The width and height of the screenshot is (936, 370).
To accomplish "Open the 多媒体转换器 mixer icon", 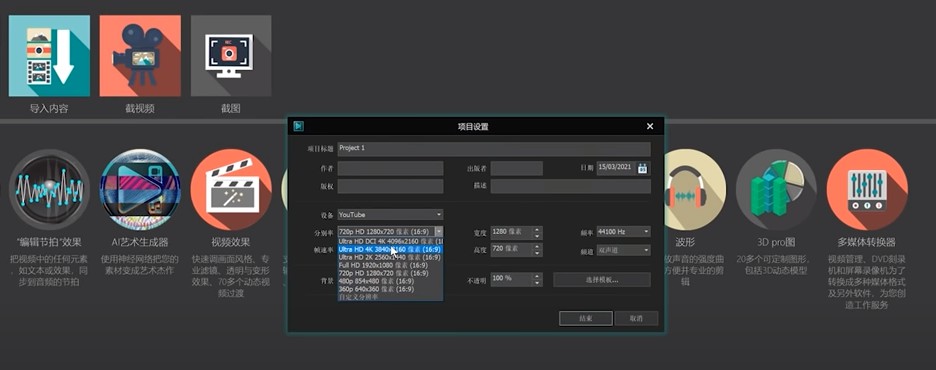I will (867, 190).
